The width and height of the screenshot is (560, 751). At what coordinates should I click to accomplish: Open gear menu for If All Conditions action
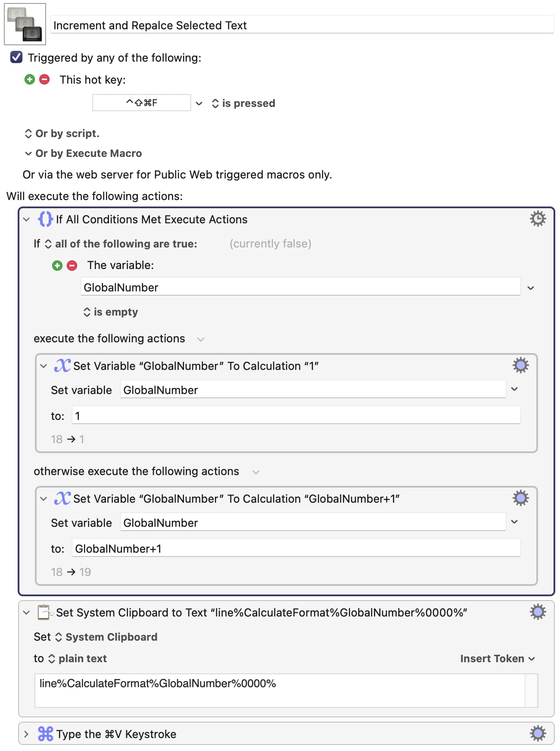537,219
